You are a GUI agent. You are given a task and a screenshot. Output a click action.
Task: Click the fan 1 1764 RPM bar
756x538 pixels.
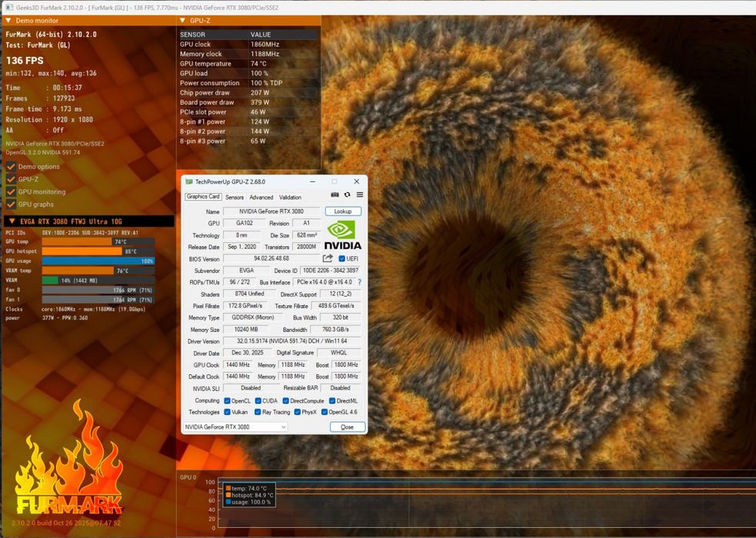click(x=98, y=300)
